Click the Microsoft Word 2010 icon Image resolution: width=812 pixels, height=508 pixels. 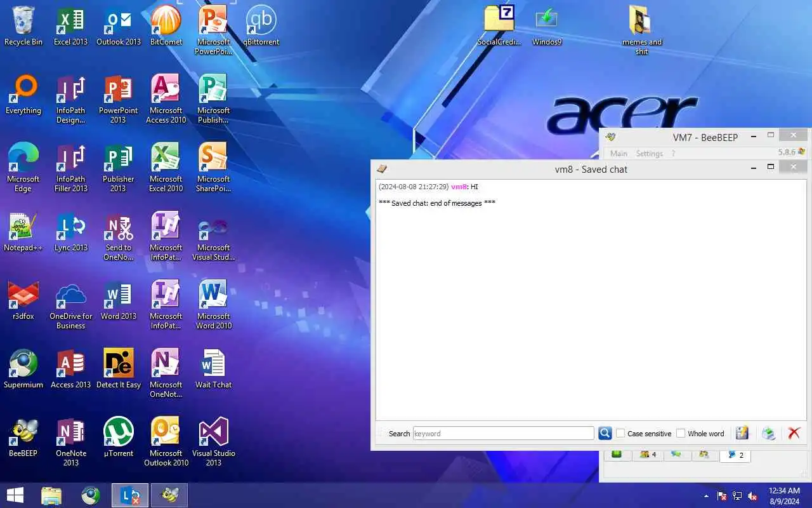(x=214, y=305)
